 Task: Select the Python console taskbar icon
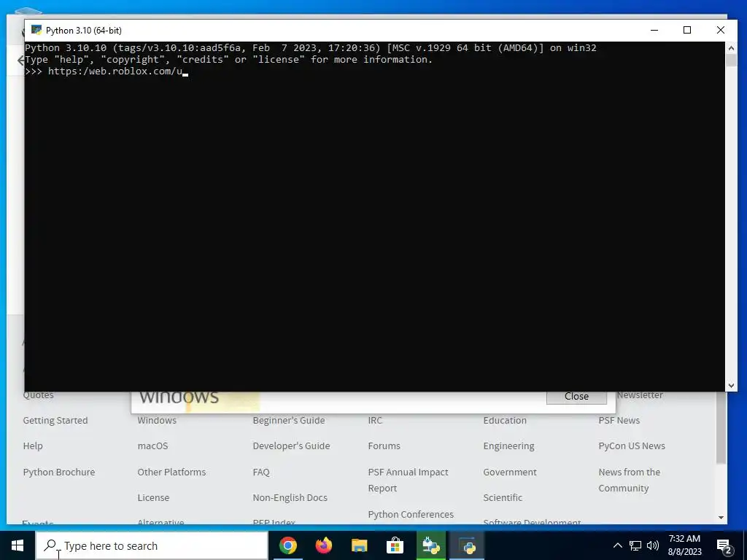(467, 545)
